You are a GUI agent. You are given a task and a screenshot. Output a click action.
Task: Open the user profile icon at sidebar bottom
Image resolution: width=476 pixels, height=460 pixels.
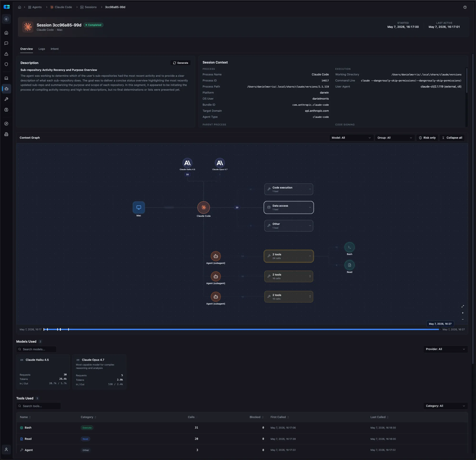click(6, 449)
